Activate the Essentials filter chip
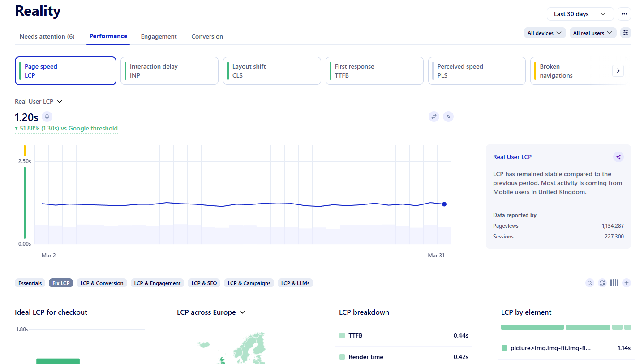Viewport: 644px width, 364px height. point(30,283)
